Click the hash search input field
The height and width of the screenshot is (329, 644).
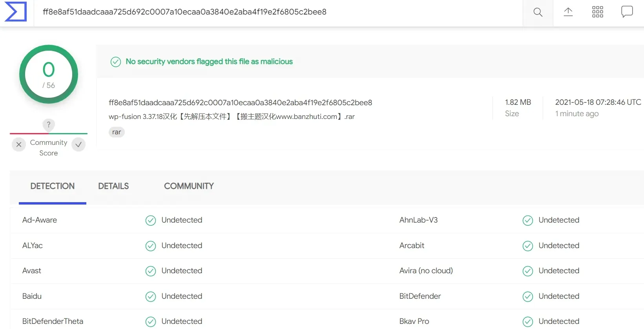(x=278, y=12)
